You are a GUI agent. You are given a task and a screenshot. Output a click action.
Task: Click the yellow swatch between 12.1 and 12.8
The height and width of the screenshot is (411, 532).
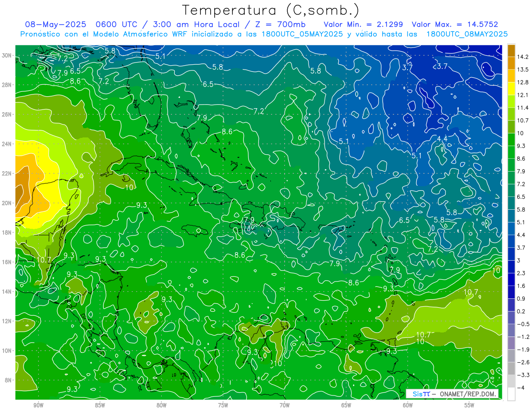[511, 89]
